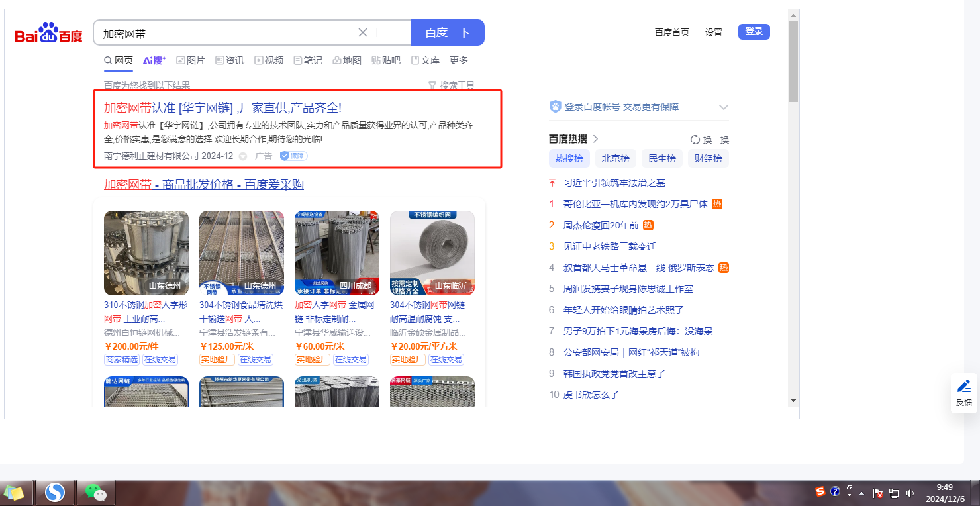Open hot topic 哥伦比亚一机库内发现约2万具尸体
980x506 pixels.
(x=636, y=204)
